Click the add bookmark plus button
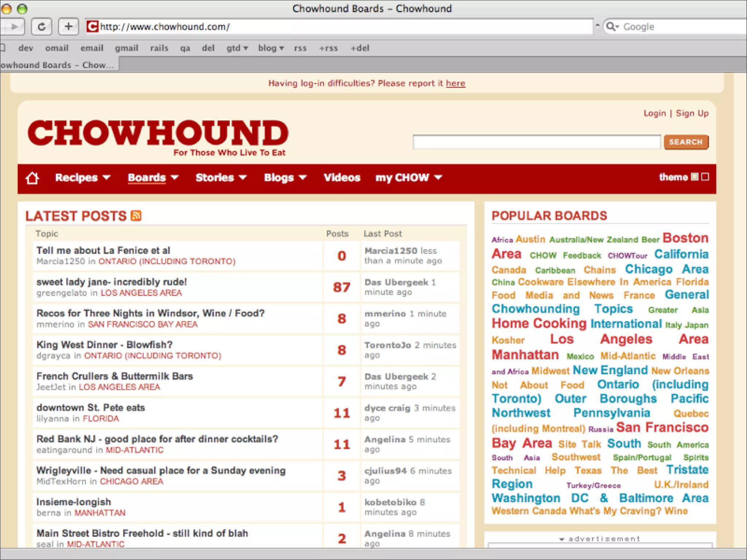The width and height of the screenshot is (747, 560). [x=68, y=27]
